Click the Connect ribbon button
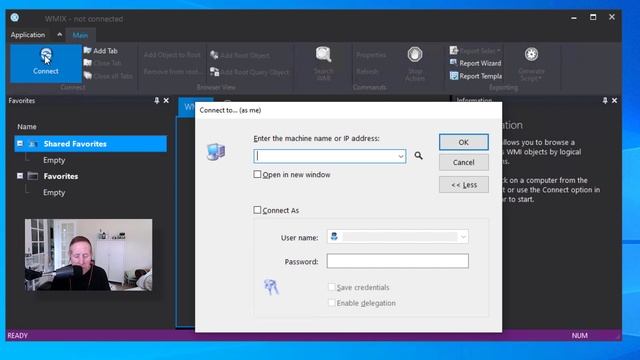Viewport: 640px width, 360px height. tap(46, 63)
